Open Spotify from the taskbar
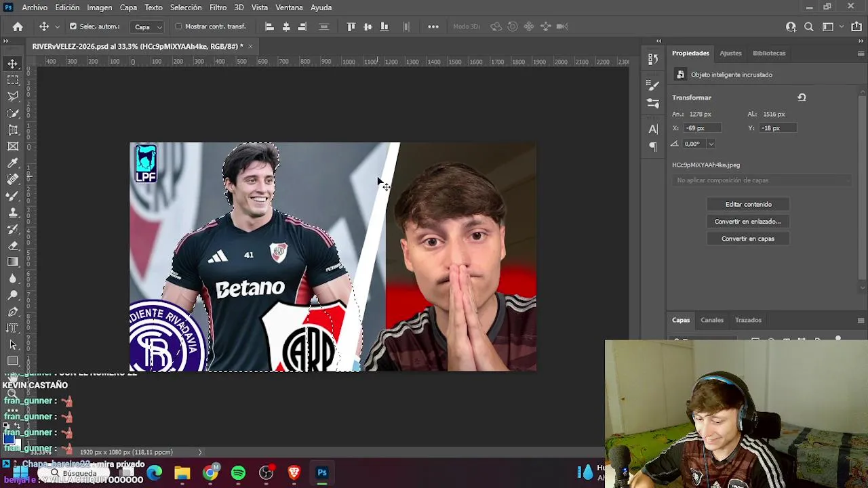This screenshot has width=868, height=488. click(x=238, y=472)
